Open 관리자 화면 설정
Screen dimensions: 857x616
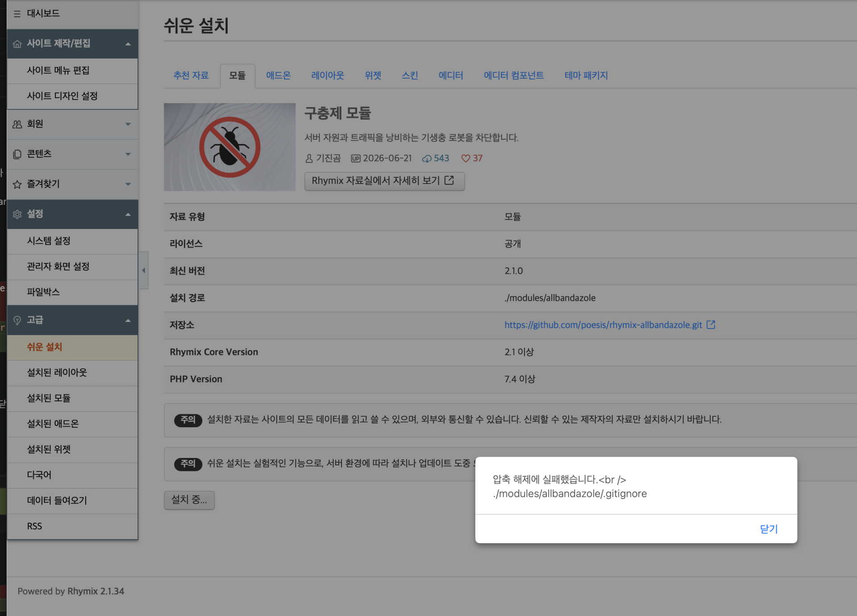(x=72, y=266)
